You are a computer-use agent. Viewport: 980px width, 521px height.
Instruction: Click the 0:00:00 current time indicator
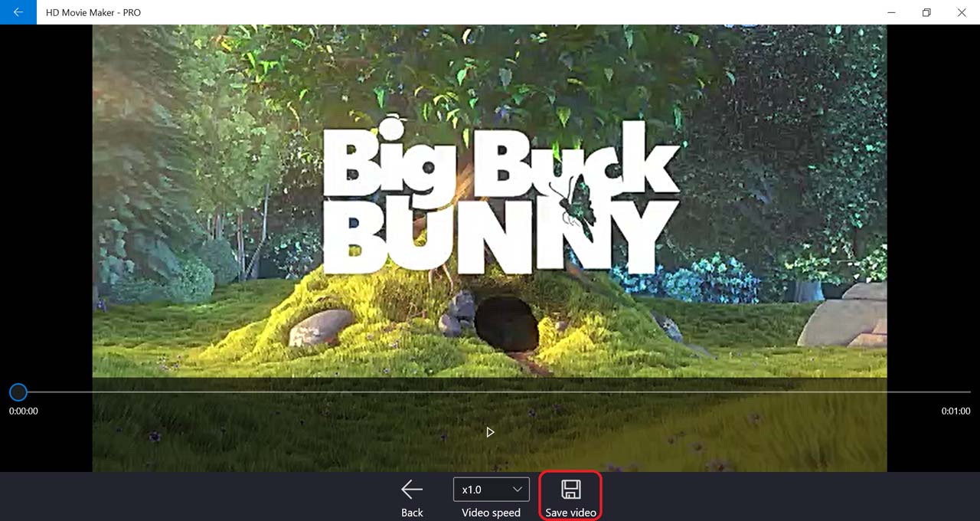(24, 411)
